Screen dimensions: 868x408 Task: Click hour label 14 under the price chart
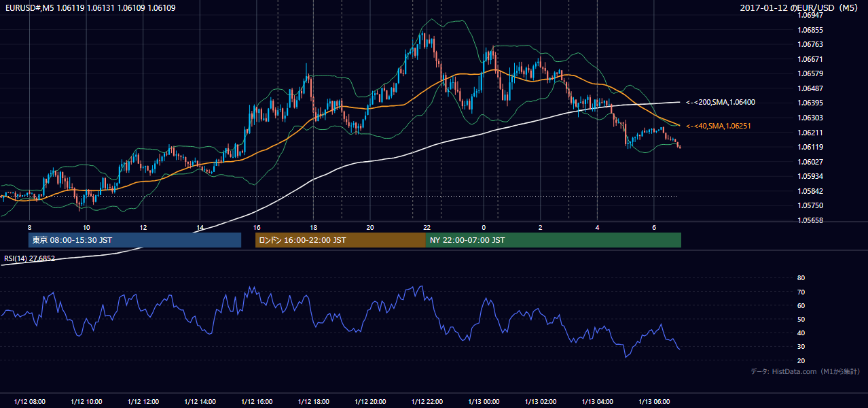coord(200,227)
